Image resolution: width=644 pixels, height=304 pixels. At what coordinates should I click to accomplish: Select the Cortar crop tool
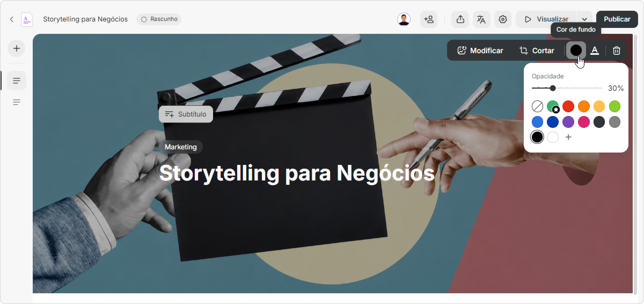537,50
